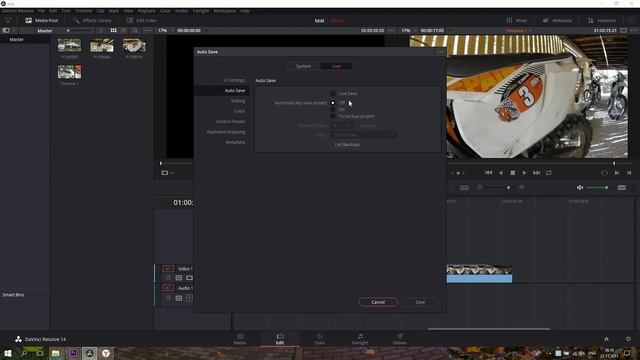Open the timeline viewer zoom dropdown showing 17%
640x360 pixels.
pos(408,30)
